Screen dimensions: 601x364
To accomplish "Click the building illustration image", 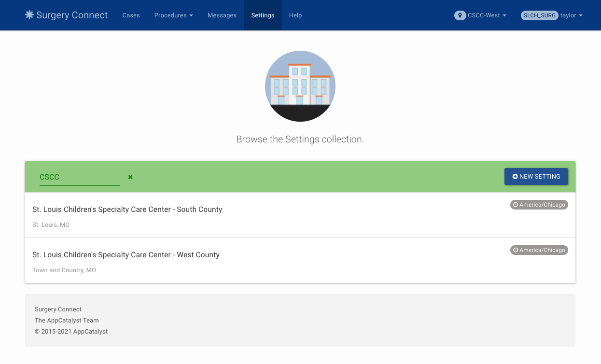I will 300,86.
